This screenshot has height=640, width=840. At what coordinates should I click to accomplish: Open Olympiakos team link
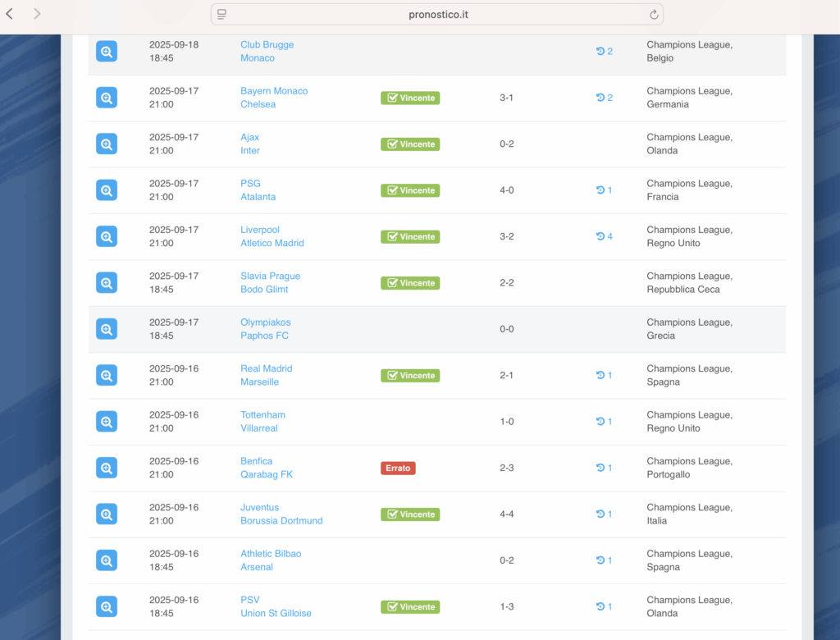coord(265,322)
